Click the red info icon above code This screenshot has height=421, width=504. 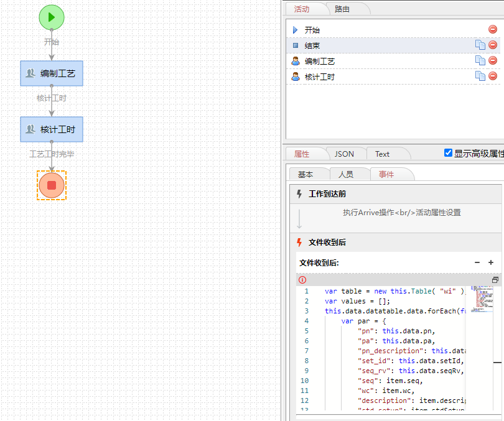coord(302,280)
